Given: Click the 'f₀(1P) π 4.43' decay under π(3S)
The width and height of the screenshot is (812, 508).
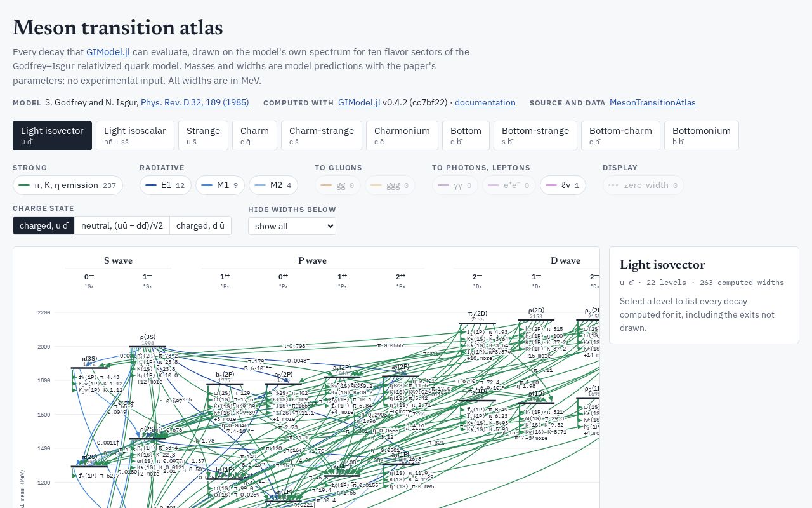Looking at the screenshot, I should [x=98, y=377].
